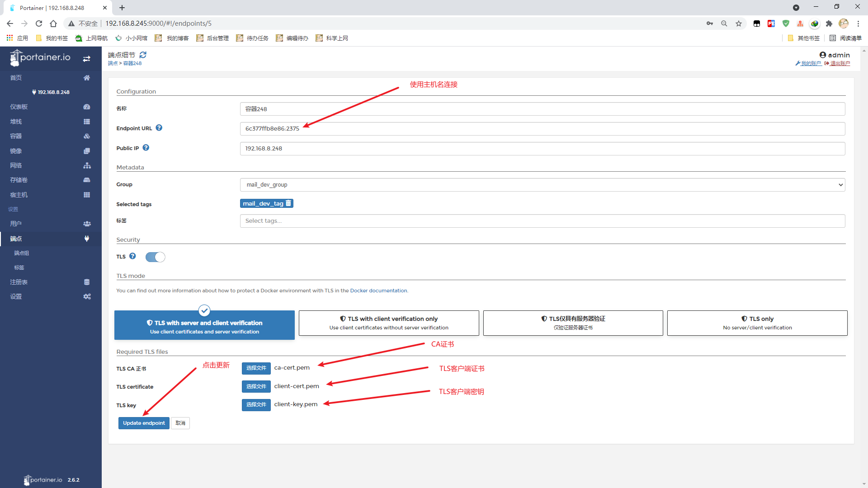Click the Endpoint URL input field
The width and height of the screenshot is (868, 488).
542,129
